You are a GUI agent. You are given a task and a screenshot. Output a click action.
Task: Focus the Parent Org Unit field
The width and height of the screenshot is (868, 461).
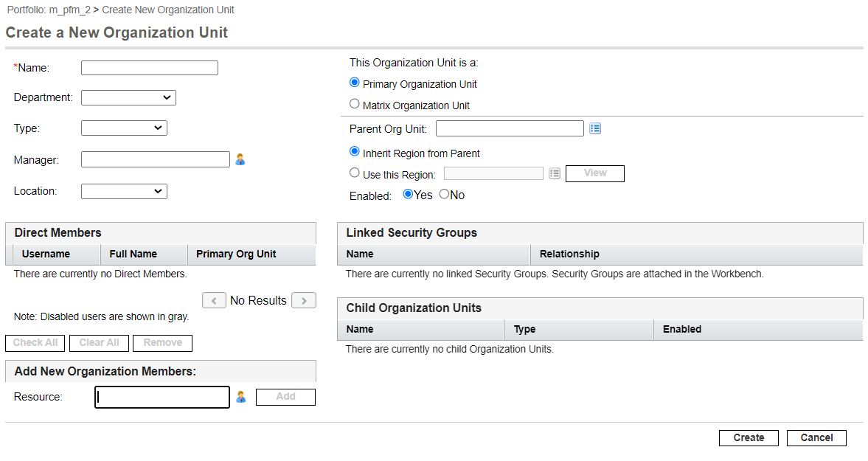tap(510, 129)
